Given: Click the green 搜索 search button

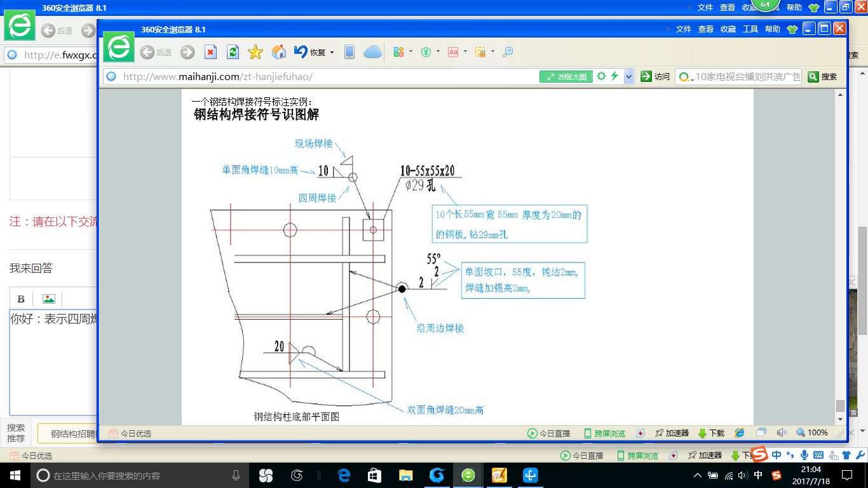Looking at the screenshot, I should coord(822,76).
